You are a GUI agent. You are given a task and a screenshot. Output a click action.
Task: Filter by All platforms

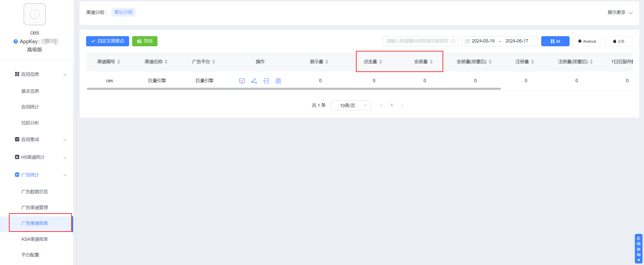click(x=555, y=41)
